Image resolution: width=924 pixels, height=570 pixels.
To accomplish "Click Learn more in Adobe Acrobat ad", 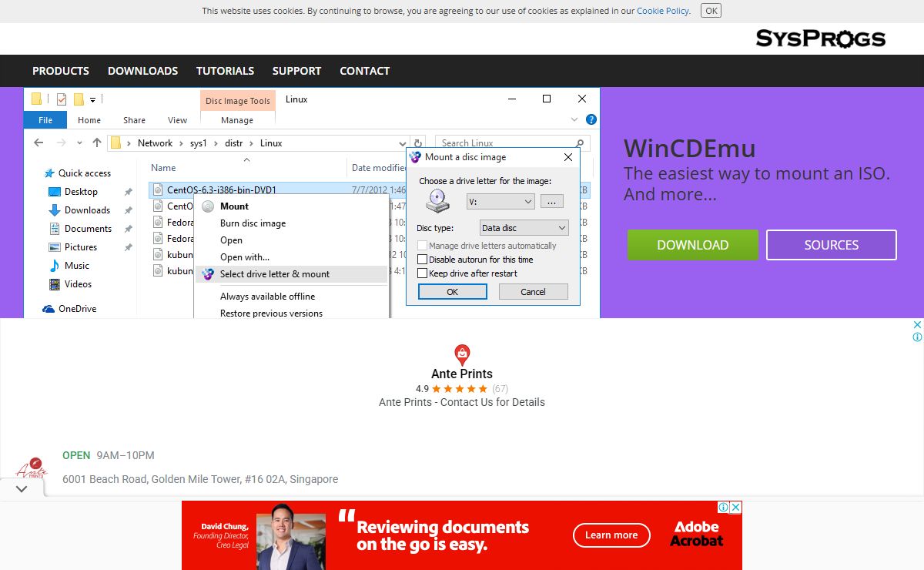I will [611, 535].
